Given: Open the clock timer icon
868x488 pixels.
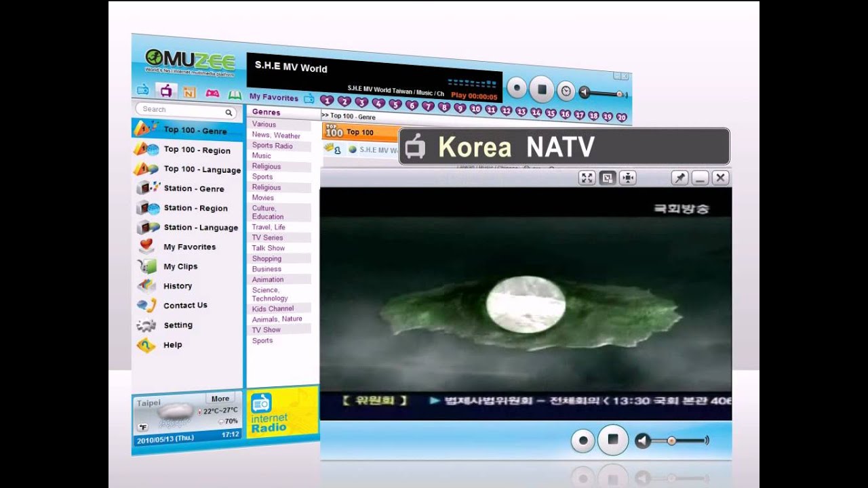Looking at the screenshot, I should pyautogui.click(x=566, y=91).
